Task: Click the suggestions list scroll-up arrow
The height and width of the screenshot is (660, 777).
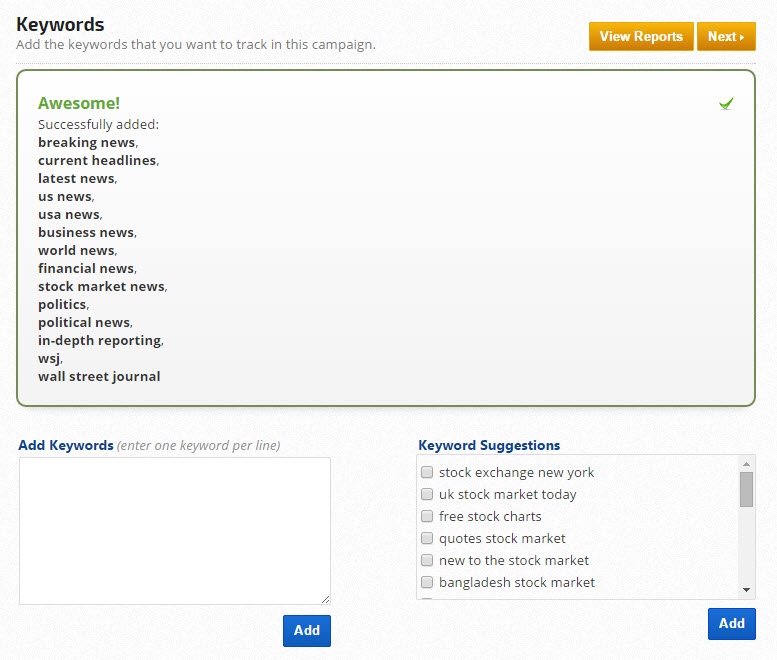Action: (x=747, y=464)
